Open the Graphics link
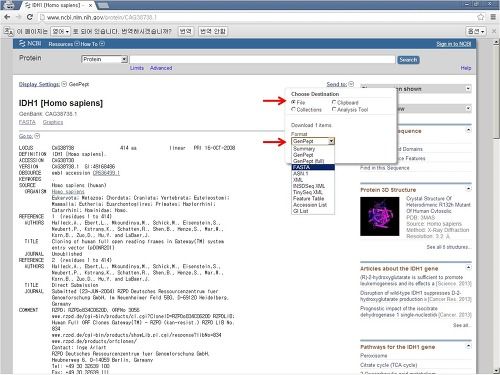The image size is (500, 375). [53, 122]
